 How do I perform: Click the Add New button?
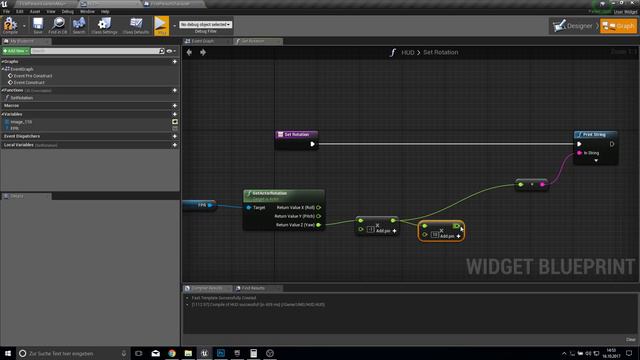16,51
